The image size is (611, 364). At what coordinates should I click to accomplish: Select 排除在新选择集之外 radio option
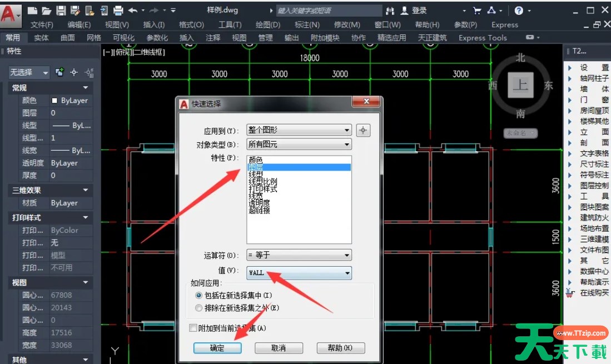(x=199, y=307)
